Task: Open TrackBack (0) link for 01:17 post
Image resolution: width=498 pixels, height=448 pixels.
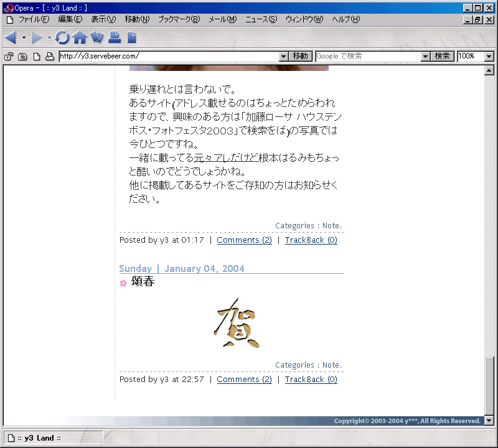Action: (311, 240)
